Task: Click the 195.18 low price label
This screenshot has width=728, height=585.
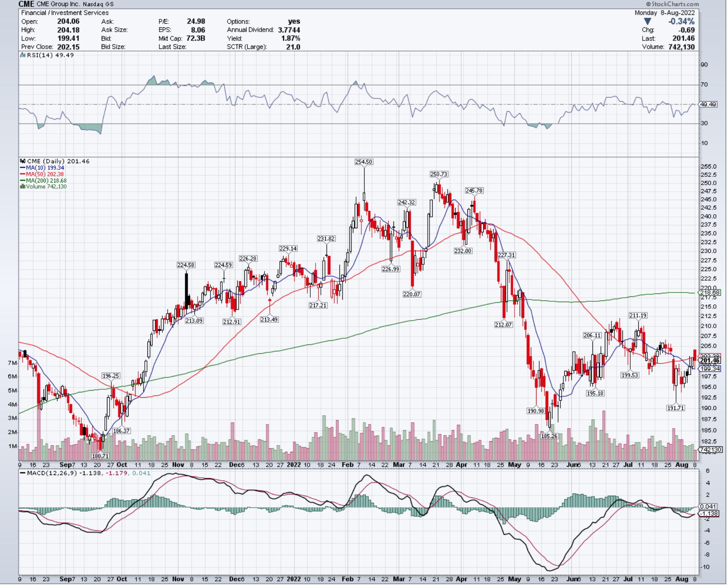Action: (595, 393)
